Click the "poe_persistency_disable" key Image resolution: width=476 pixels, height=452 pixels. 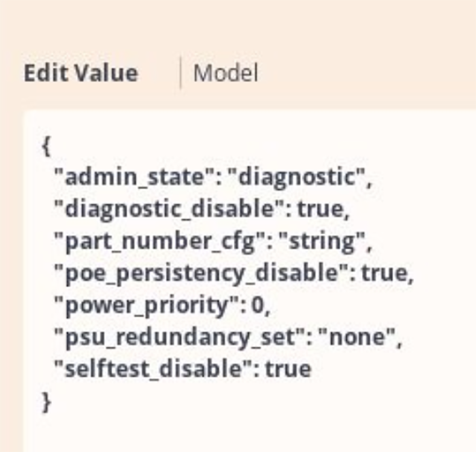(x=200, y=273)
